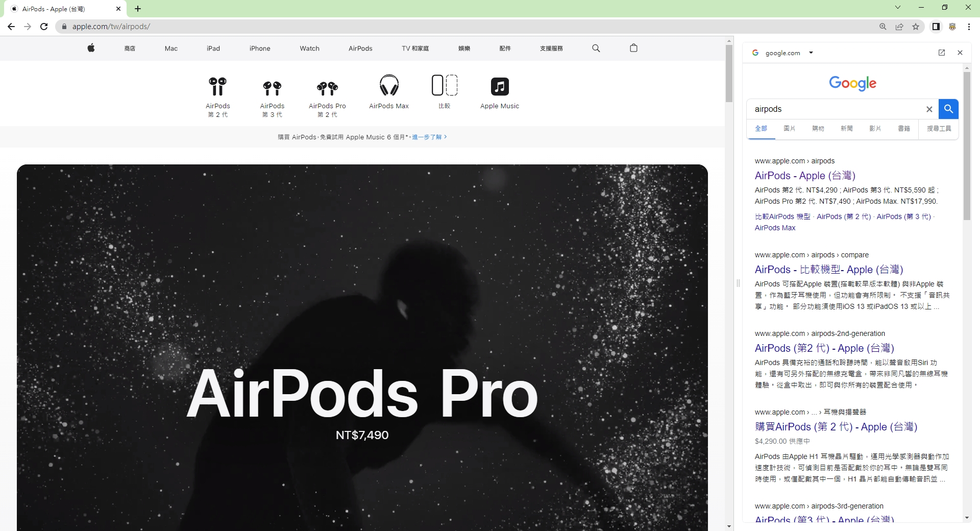Viewport: 980px width, 531px height.
Task: Open the Mac menu item
Action: pyautogui.click(x=171, y=49)
